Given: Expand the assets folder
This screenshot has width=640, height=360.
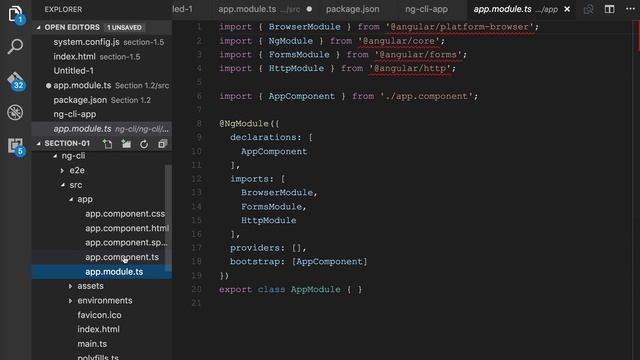Looking at the screenshot, I should 71,286.
